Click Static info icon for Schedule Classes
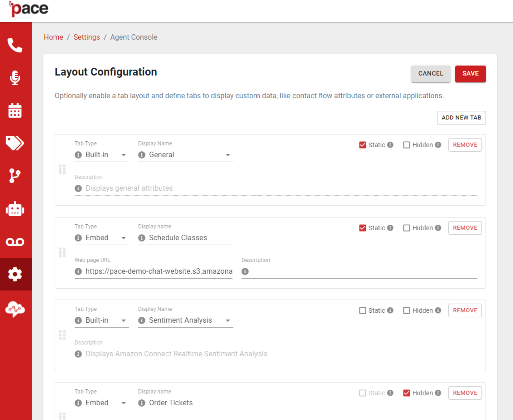The width and height of the screenshot is (513, 420). point(390,228)
